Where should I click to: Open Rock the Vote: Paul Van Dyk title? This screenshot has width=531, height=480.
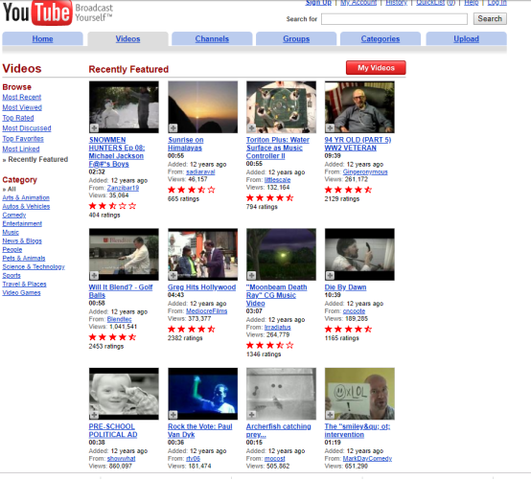coord(200,430)
